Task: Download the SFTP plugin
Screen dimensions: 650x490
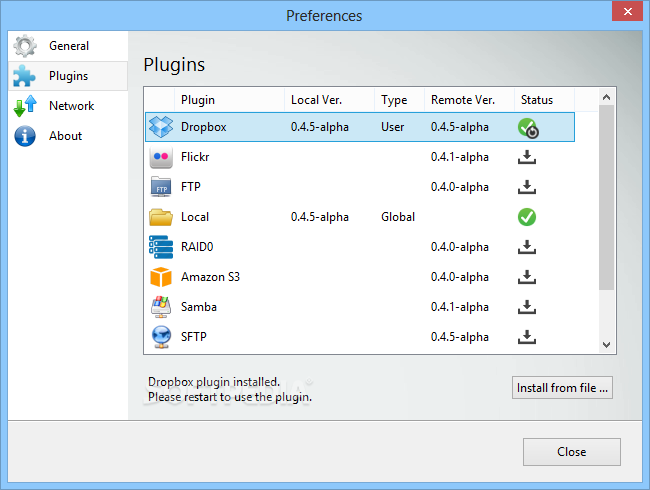Action: tap(527, 337)
